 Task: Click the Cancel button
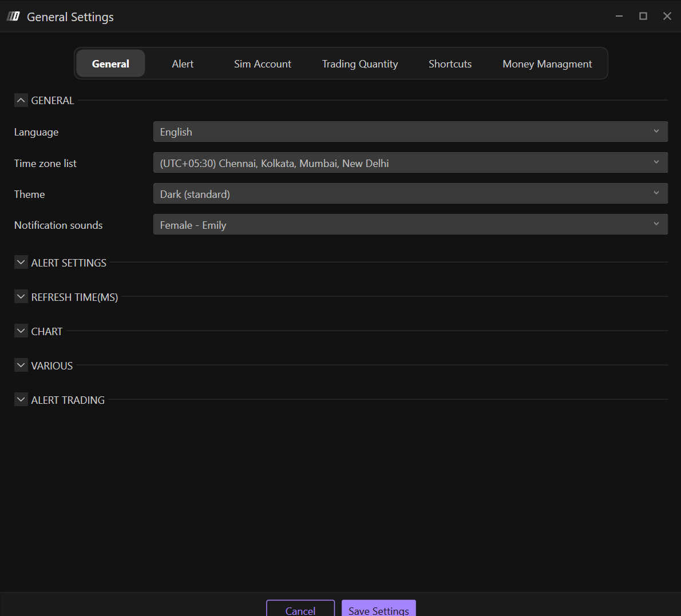(300, 609)
